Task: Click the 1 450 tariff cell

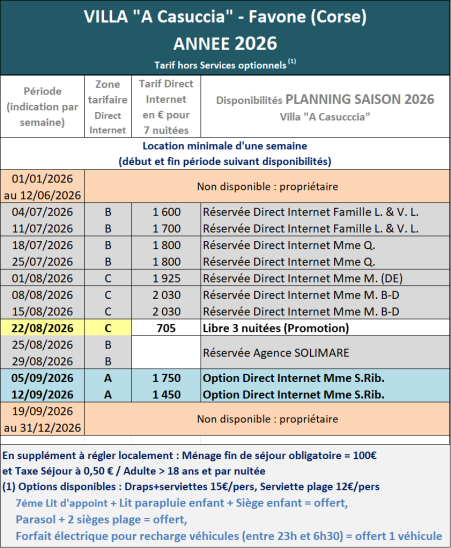Action: tap(166, 394)
